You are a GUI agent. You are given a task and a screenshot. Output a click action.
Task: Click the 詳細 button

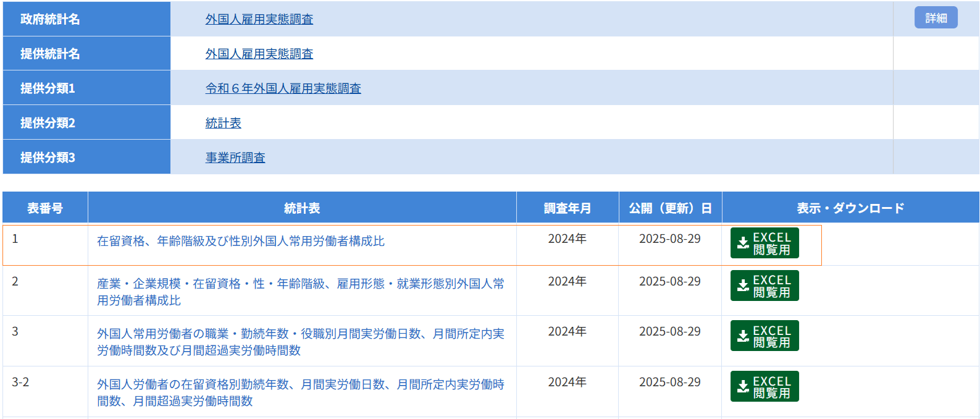936,18
